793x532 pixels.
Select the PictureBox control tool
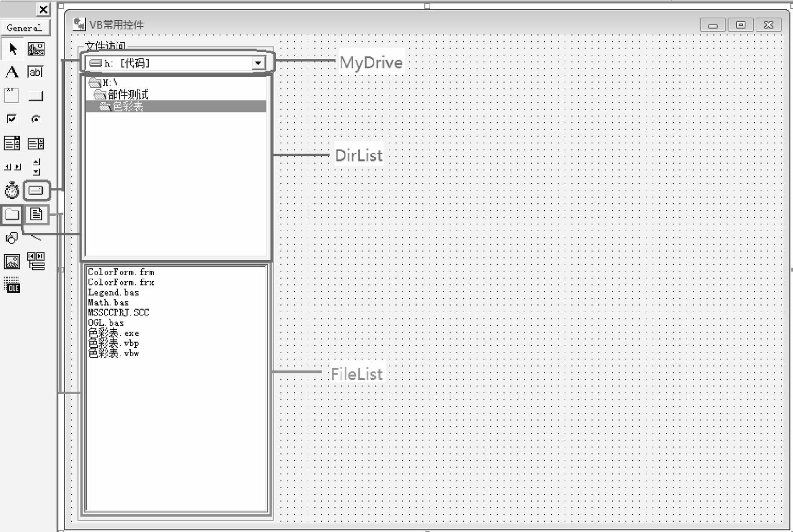coord(36,49)
